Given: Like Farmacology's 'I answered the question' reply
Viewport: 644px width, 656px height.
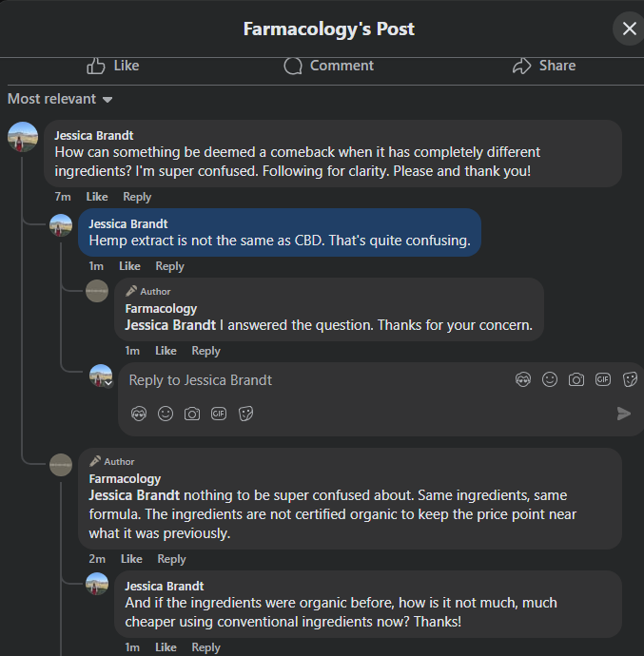Looking at the screenshot, I should (166, 351).
